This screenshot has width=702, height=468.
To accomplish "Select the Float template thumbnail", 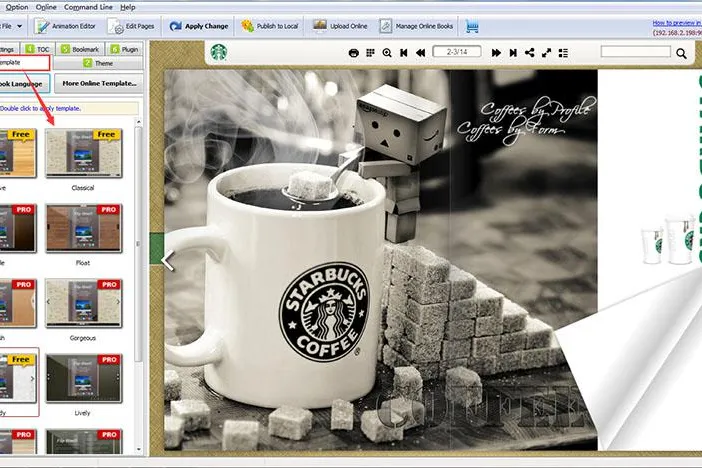I will point(84,228).
